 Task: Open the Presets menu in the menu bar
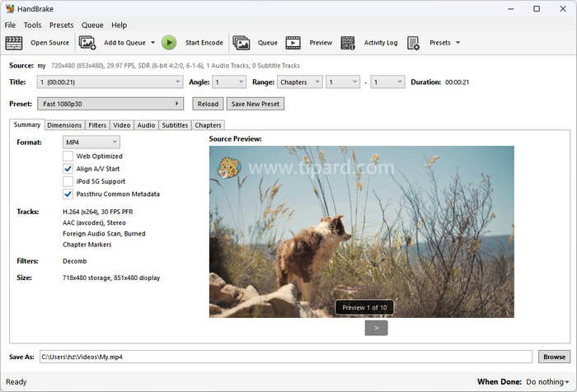(x=62, y=25)
